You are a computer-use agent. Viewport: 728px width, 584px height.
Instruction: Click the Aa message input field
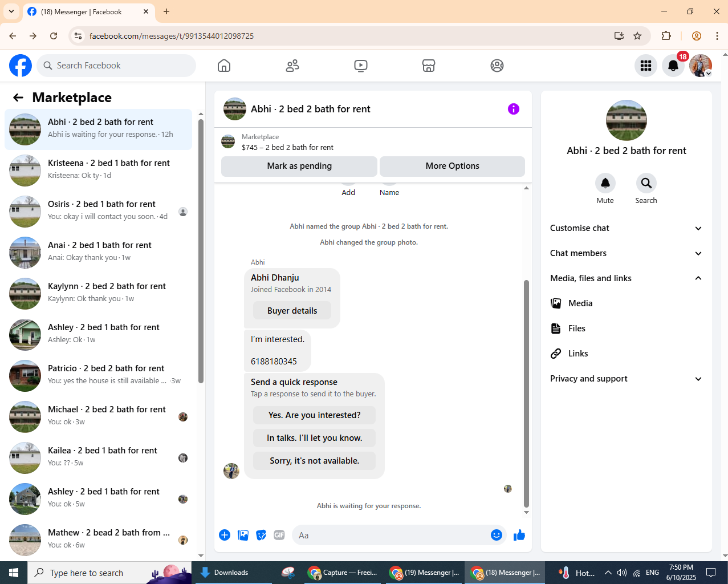[391, 535]
